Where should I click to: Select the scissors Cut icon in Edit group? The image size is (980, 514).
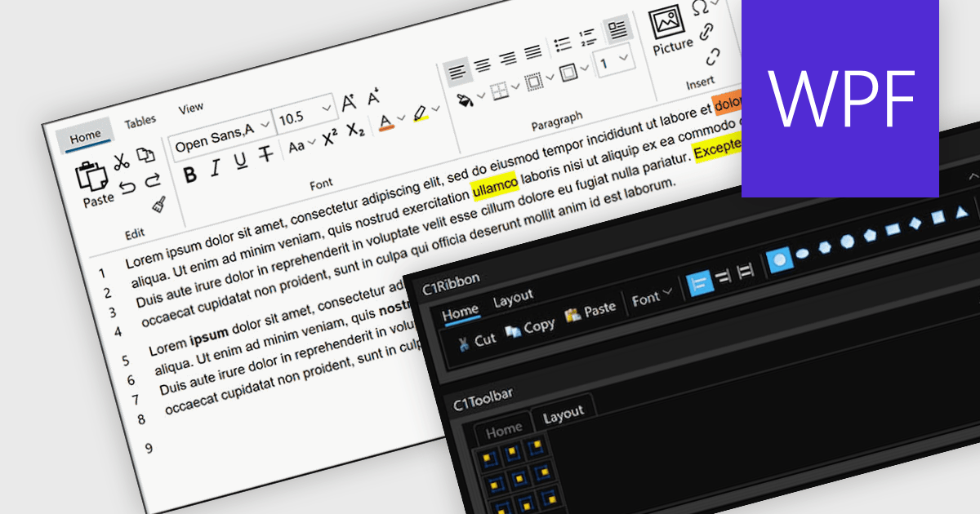(120, 162)
